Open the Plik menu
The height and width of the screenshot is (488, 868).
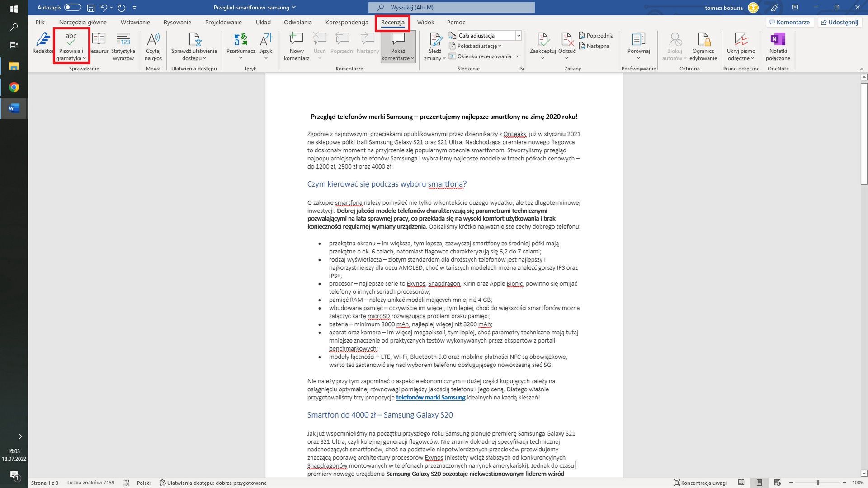click(x=39, y=22)
